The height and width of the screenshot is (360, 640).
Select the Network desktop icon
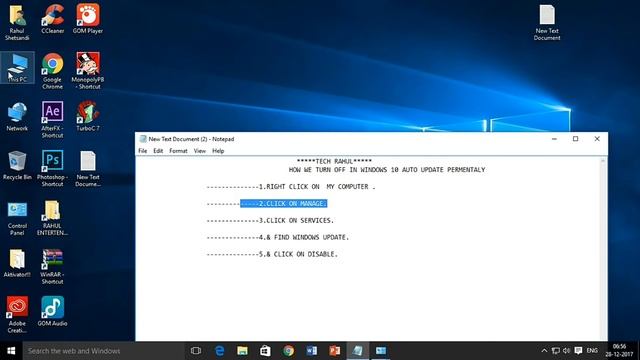(17, 117)
